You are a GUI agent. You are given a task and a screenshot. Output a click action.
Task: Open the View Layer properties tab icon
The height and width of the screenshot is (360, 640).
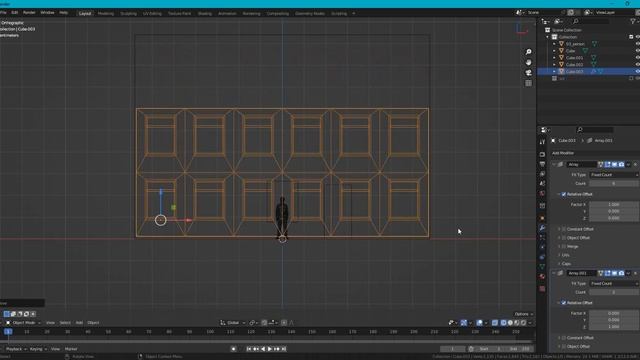tap(542, 174)
